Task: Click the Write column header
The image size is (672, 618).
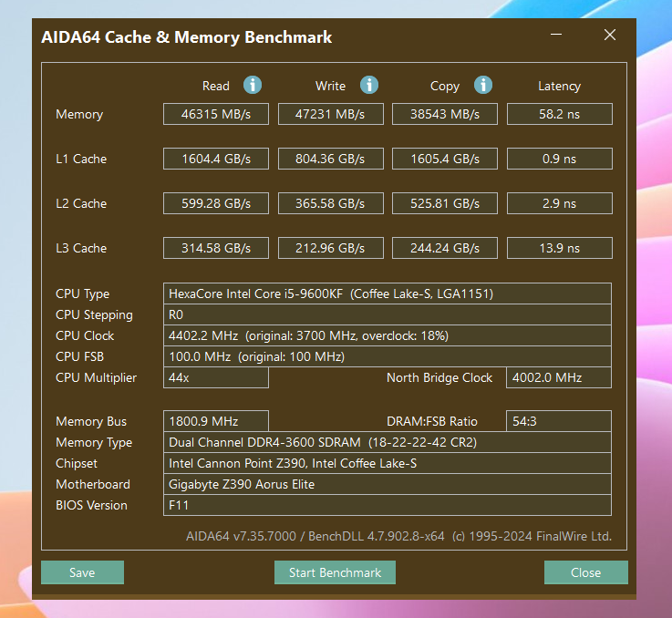Action: coord(330,87)
